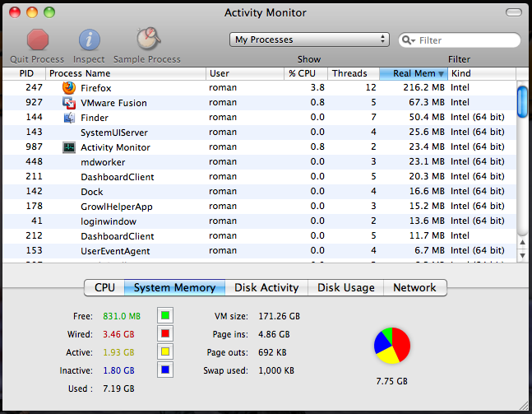The image size is (532, 414).
Task: Click the scrollbar up arrow
Action: coord(522,243)
